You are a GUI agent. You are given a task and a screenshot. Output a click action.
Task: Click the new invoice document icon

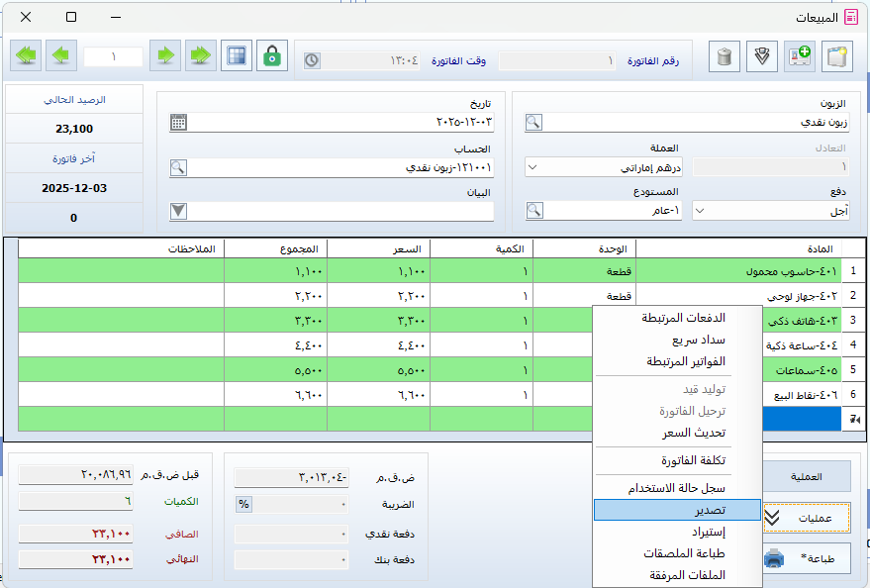836,56
